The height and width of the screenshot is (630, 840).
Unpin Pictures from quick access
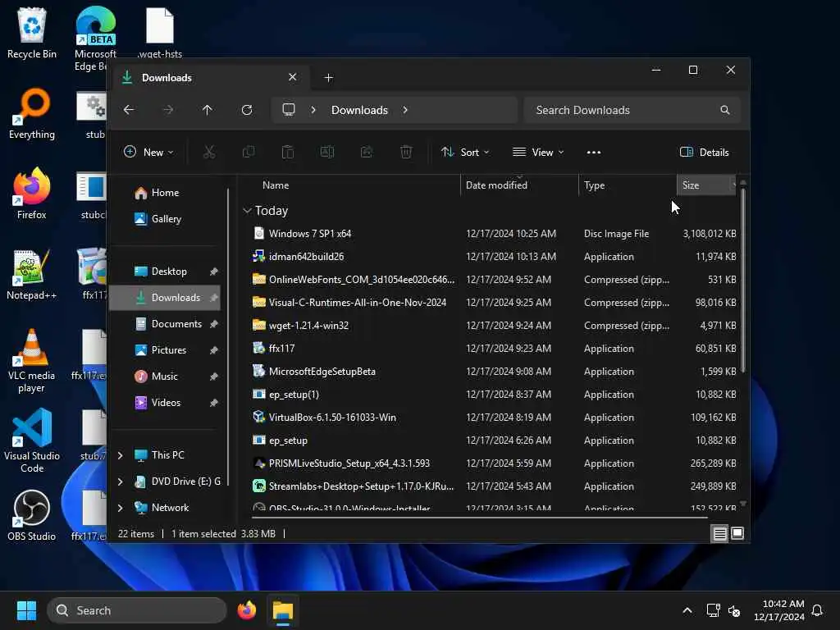[214, 350]
